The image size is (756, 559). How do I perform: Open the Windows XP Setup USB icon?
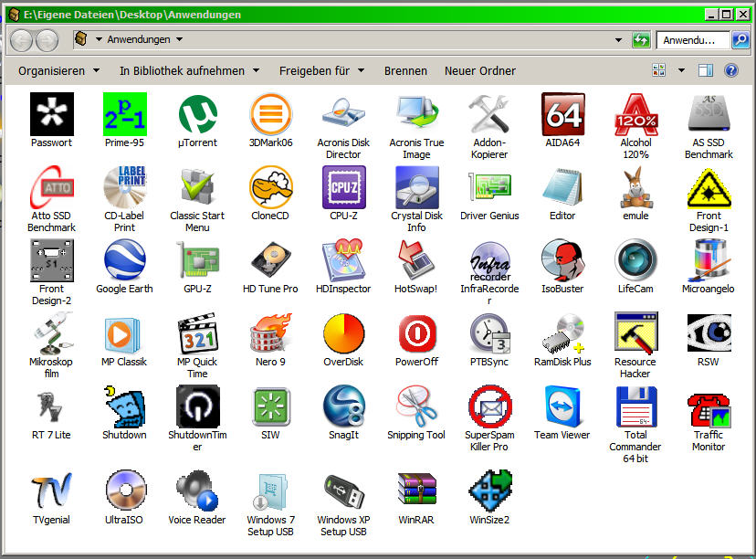coord(343,491)
